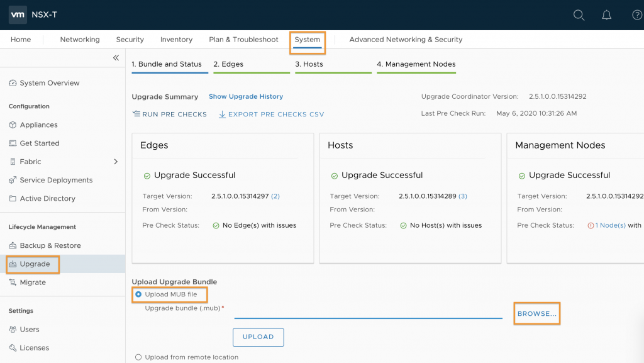Click Last Pre Check Run date value
Viewport: 644px width, 363px height.
536,113
